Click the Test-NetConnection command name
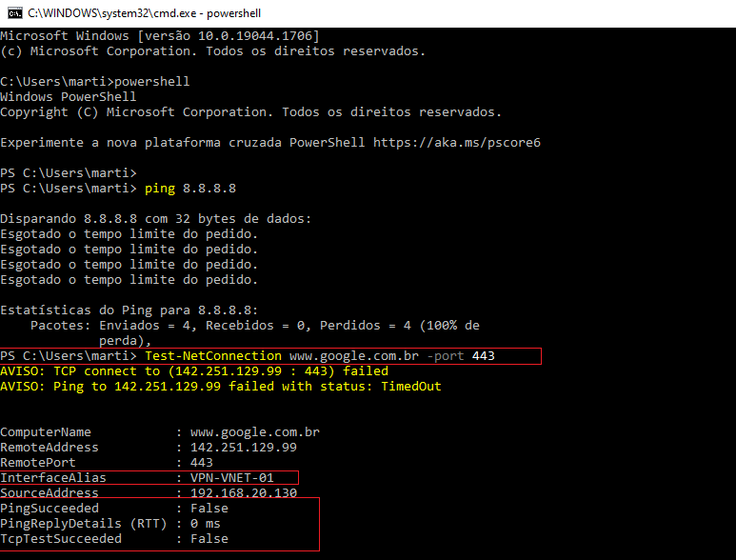 (x=213, y=356)
